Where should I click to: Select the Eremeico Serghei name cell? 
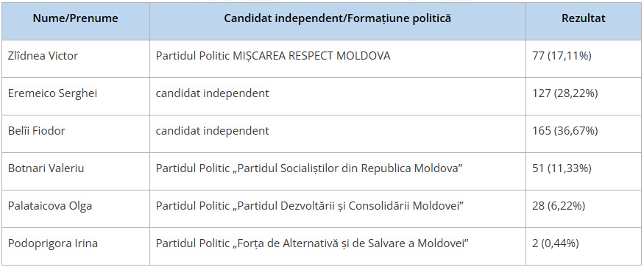click(x=76, y=96)
